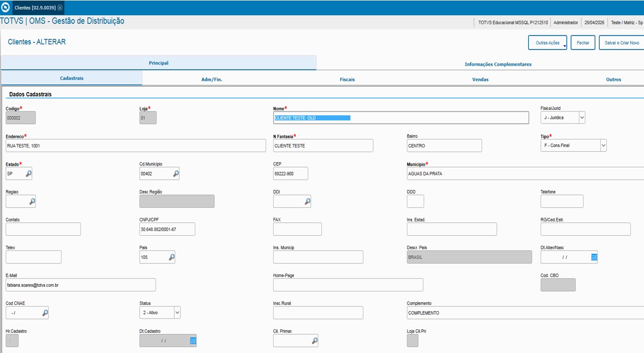
Task: Switch to the Adm/Fin. tab
Action: tap(212, 79)
